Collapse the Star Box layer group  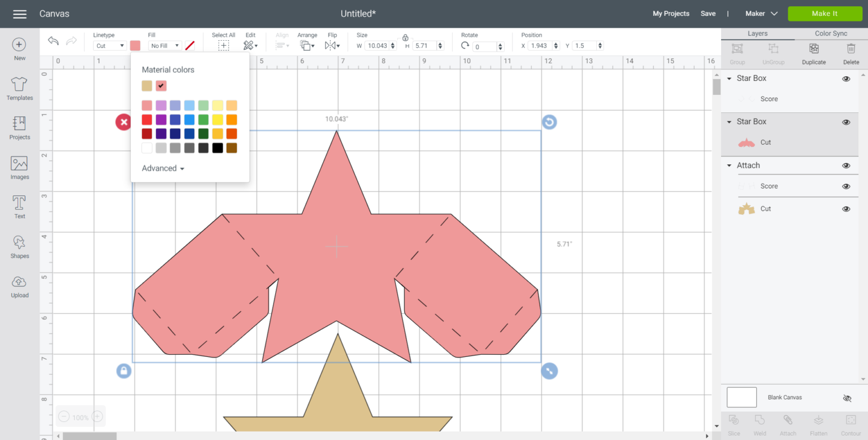[x=728, y=78]
